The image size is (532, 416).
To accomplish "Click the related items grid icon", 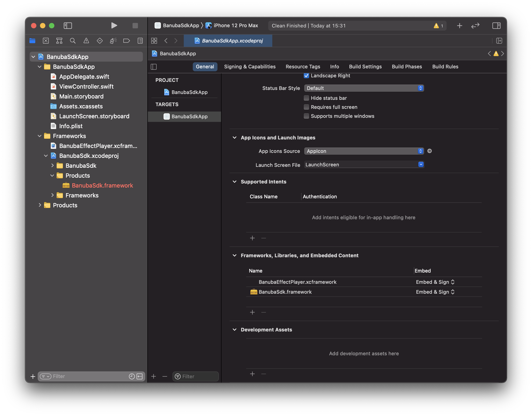I will [154, 41].
